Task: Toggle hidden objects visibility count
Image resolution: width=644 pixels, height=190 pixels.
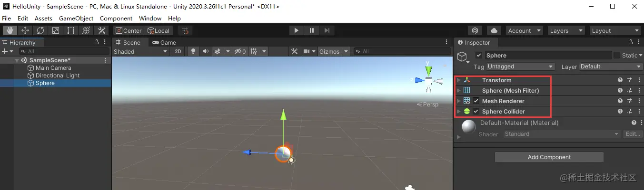Action: click(240, 51)
